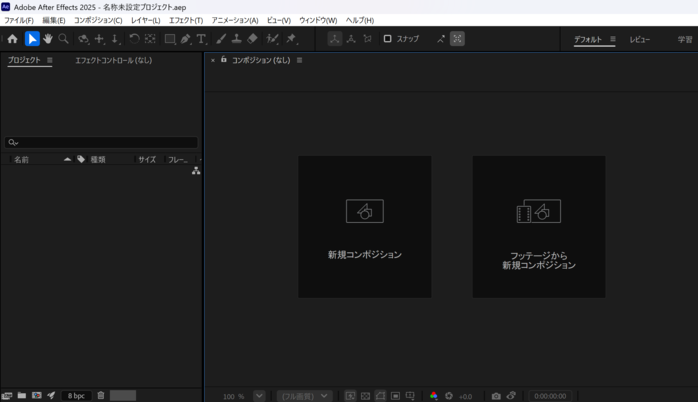The height and width of the screenshot is (402, 698).
Task: Open the (フル画質) resolution dropdown
Action: pyautogui.click(x=305, y=396)
